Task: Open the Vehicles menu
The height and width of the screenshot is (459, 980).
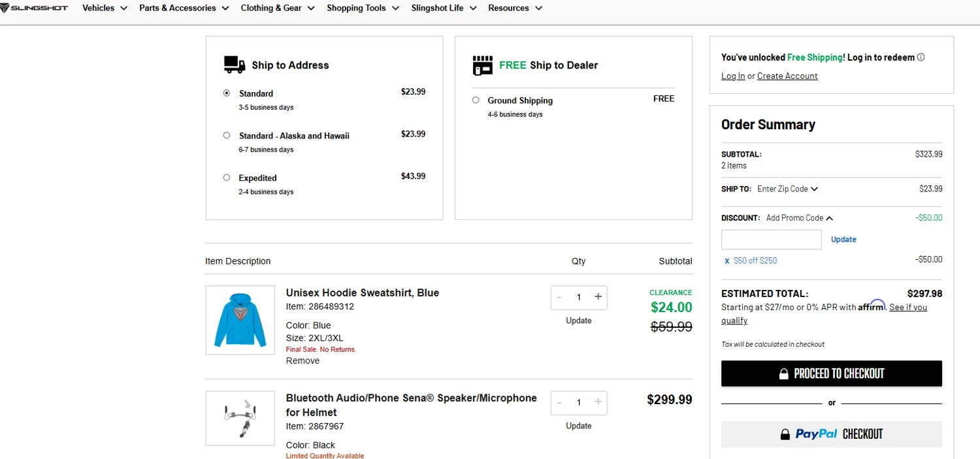Action: pos(105,8)
